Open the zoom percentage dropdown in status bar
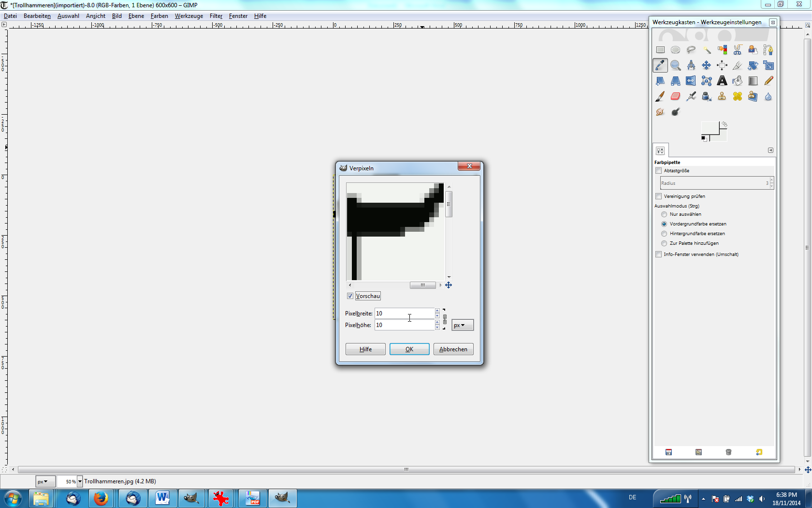 (80, 481)
